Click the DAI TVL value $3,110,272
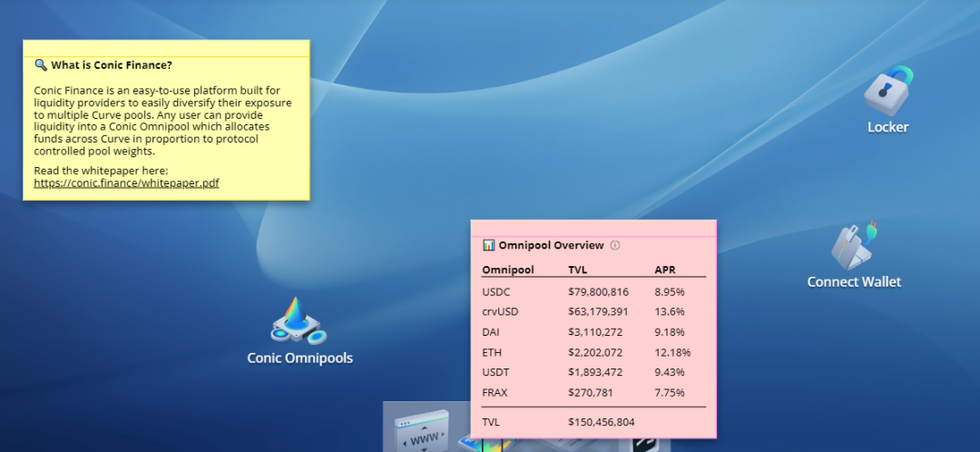The image size is (980, 452). point(595,332)
